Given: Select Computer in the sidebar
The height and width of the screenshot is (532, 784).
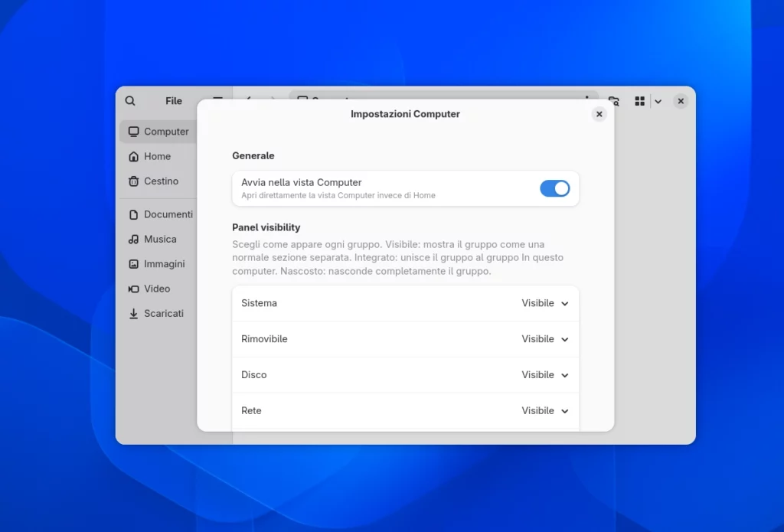Looking at the screenshot, I should [x=158, y=132].
